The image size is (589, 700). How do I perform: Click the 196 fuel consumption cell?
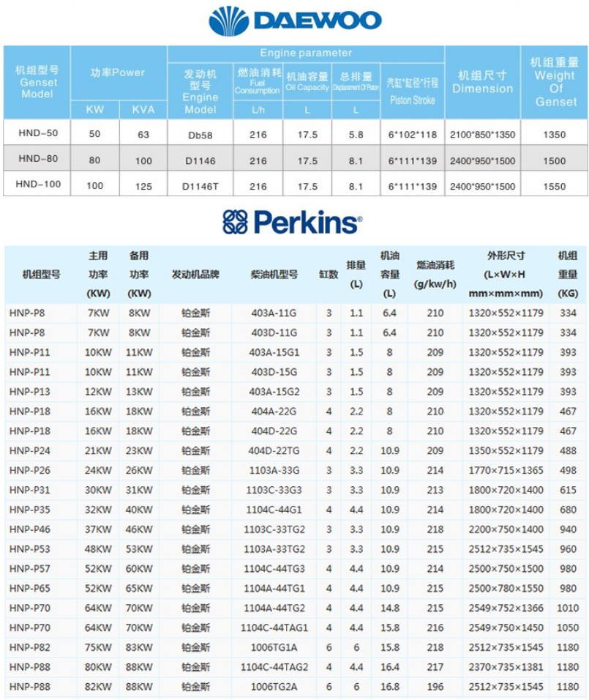(435, 687)
